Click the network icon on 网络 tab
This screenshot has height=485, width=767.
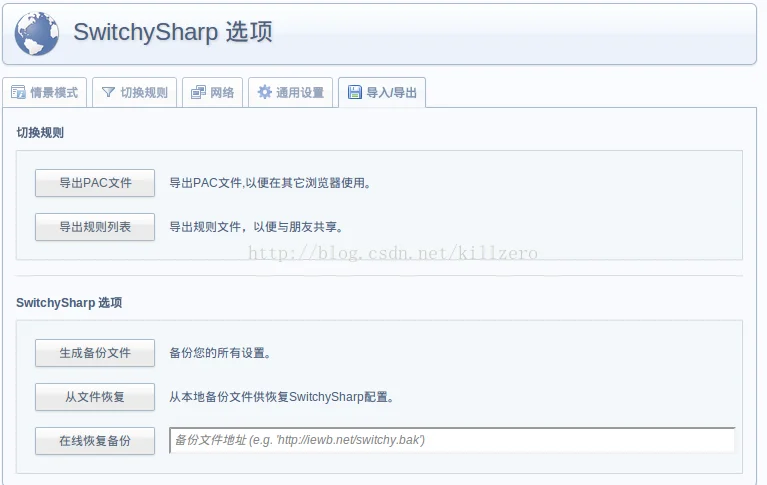tap(198, 92)
